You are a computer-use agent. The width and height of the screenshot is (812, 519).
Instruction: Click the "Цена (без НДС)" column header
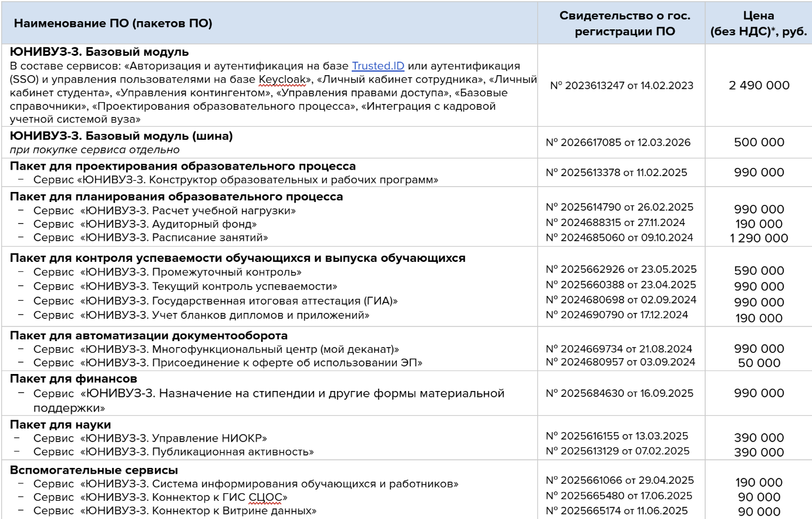[758, 23]
